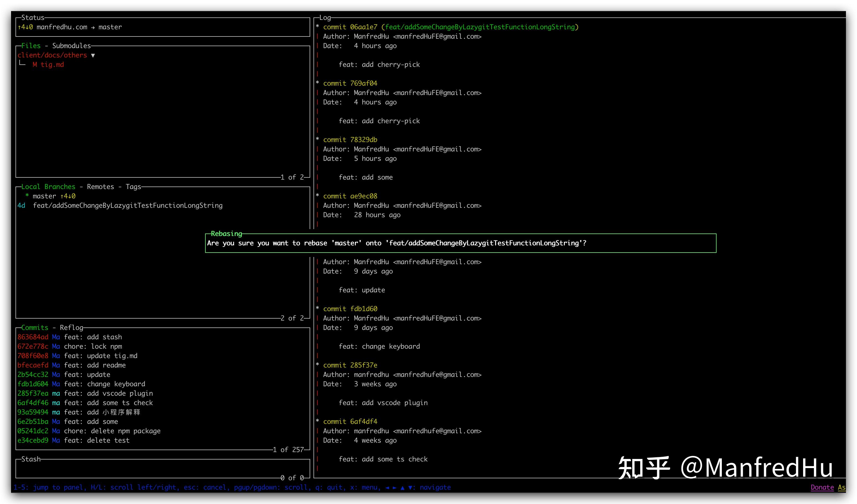The height and width of the screenshot is (504, 857).
Task: Click the 'x: menu' keybinding hint
Action: click(365, 487)
